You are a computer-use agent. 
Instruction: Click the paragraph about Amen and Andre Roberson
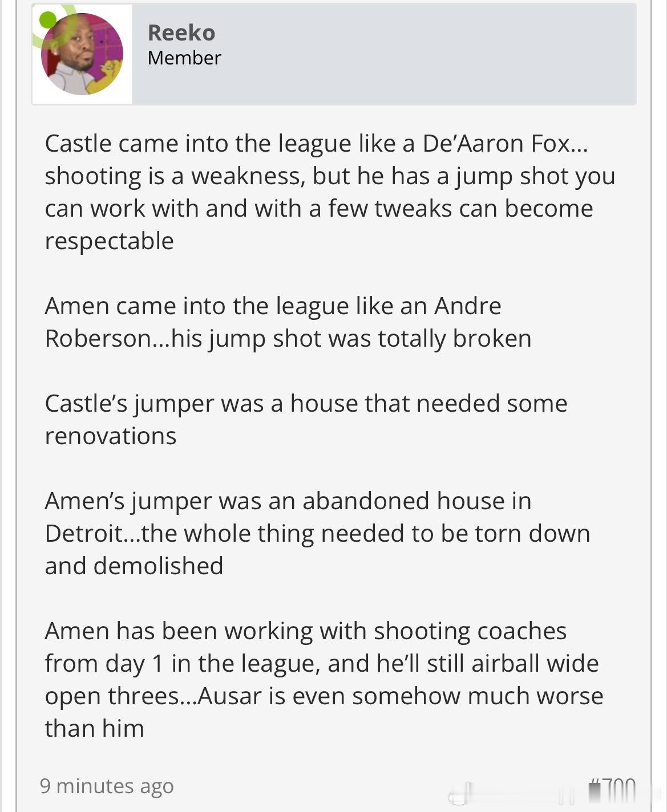288,322
